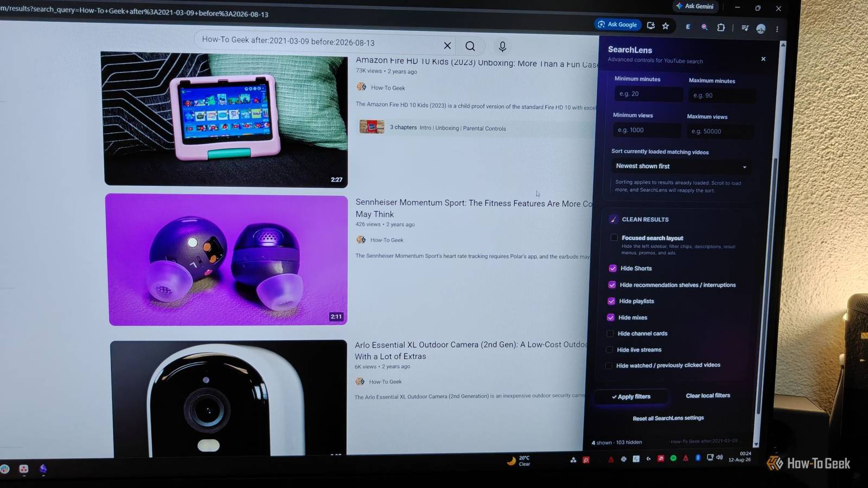Click the install app icon in address bar
Screen dimensions: 868x488
click(650, 25)
